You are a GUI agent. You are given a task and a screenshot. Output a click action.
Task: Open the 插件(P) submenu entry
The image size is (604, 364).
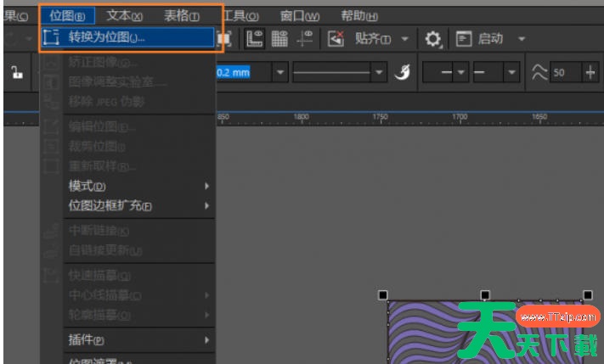pos(139,340)
